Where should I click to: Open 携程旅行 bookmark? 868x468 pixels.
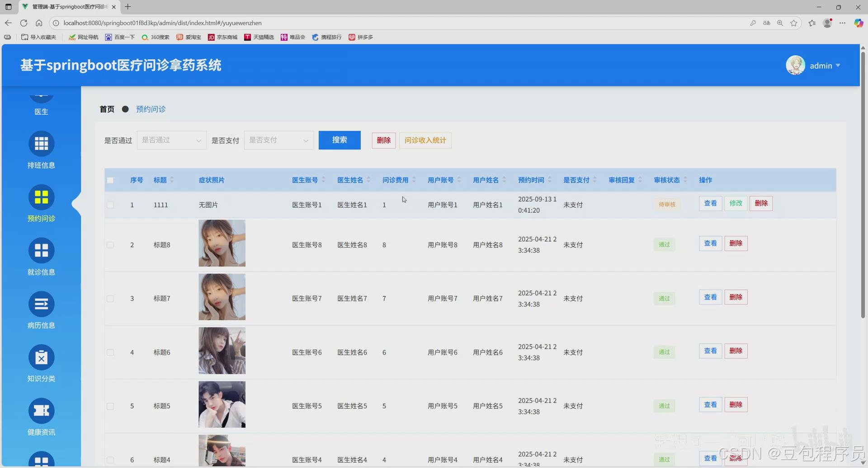326,37
